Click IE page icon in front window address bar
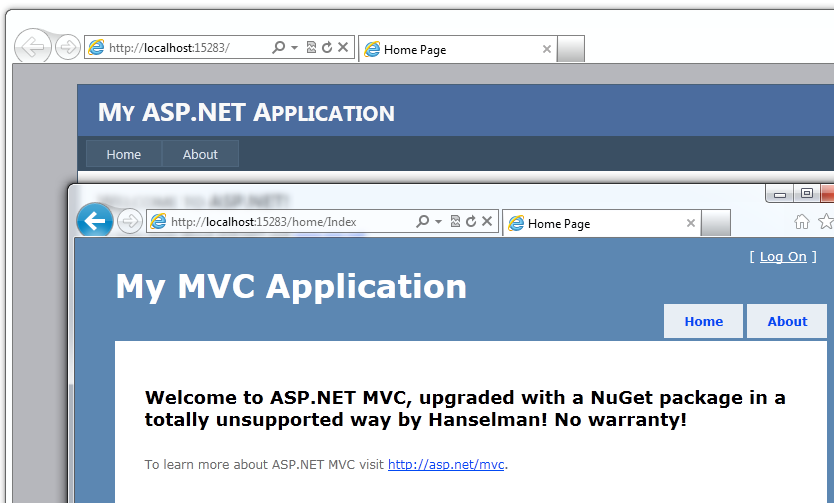The height and width of the screenshot is (503, 834). tap(158, 221)
